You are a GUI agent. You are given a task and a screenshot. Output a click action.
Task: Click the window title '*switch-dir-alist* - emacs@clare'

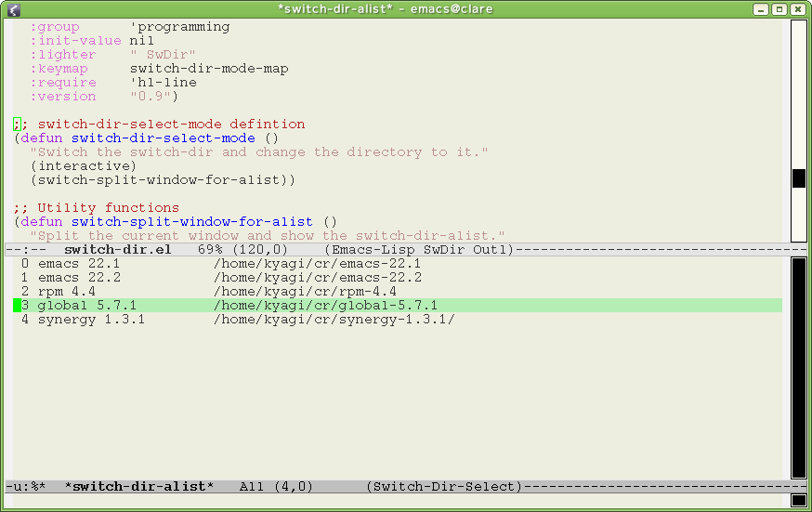(386, 8)
